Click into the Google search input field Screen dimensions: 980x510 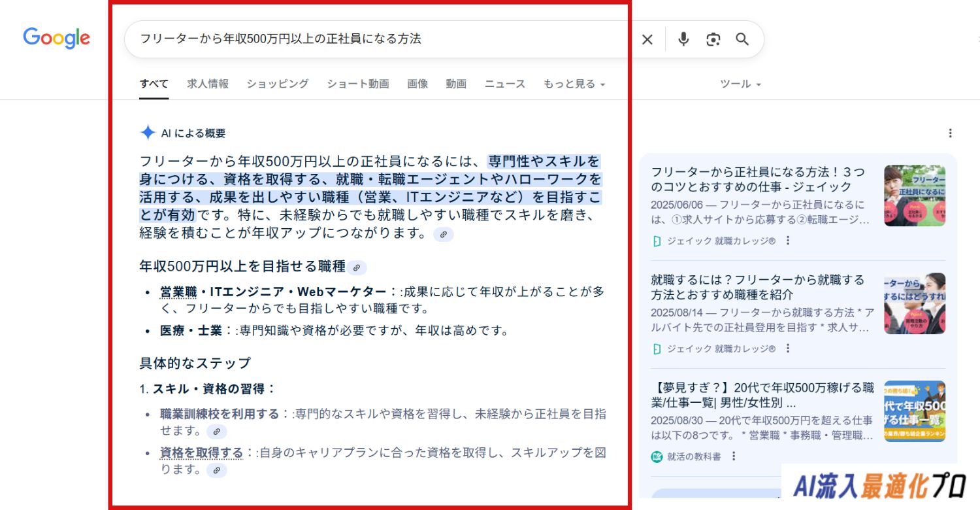point(379,39)
